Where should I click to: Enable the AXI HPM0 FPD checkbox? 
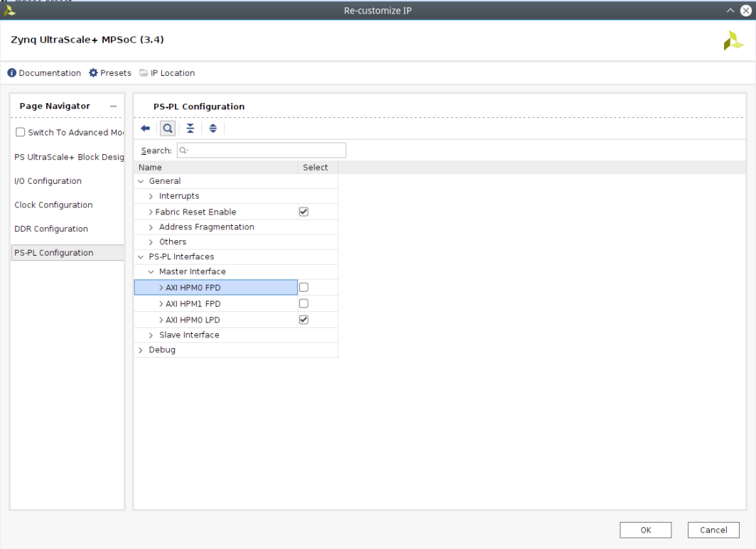tap(304, 288)
